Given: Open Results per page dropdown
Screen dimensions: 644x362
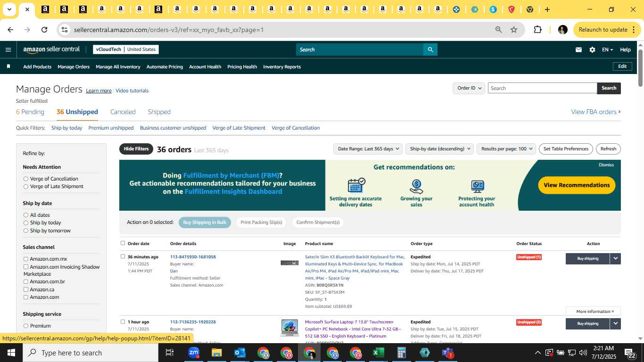Looking at the screenshot, I should (506, 149).
